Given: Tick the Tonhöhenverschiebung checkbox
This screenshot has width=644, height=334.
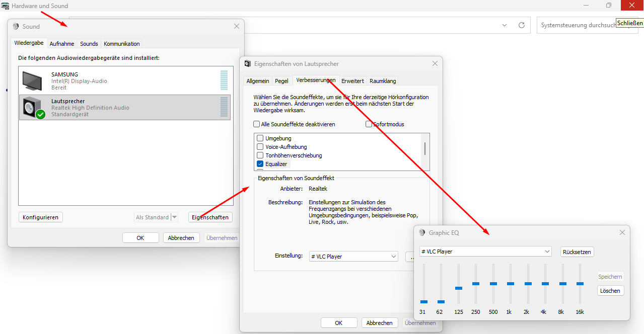Looking at the screenshot, I should (260, 155).
